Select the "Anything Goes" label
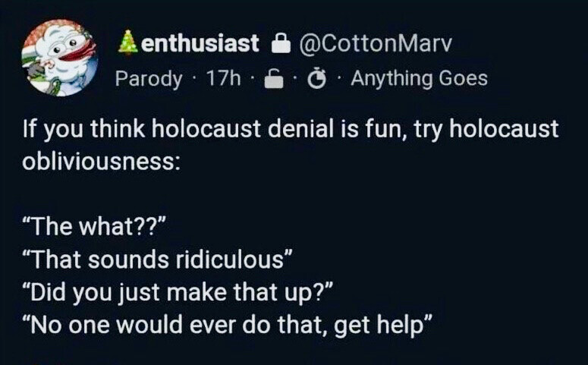588x365 pixels. pyautogui.click(x=419, y=78)
